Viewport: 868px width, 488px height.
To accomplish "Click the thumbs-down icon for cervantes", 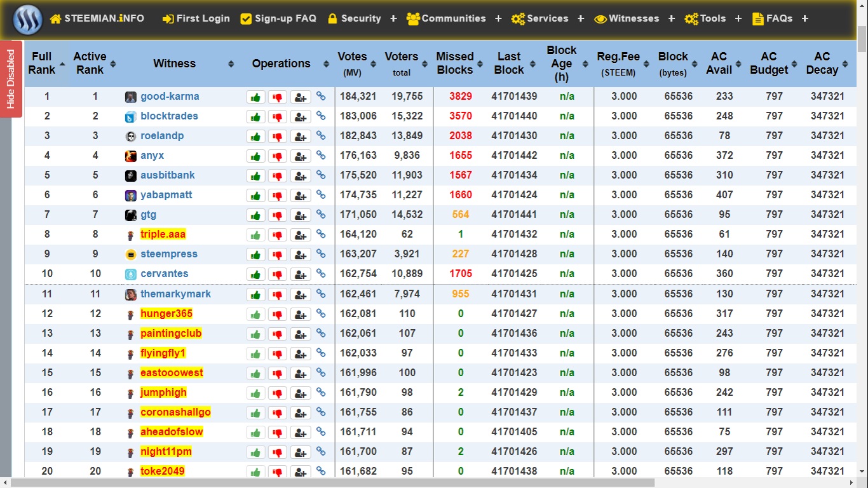I will point(278,274).
